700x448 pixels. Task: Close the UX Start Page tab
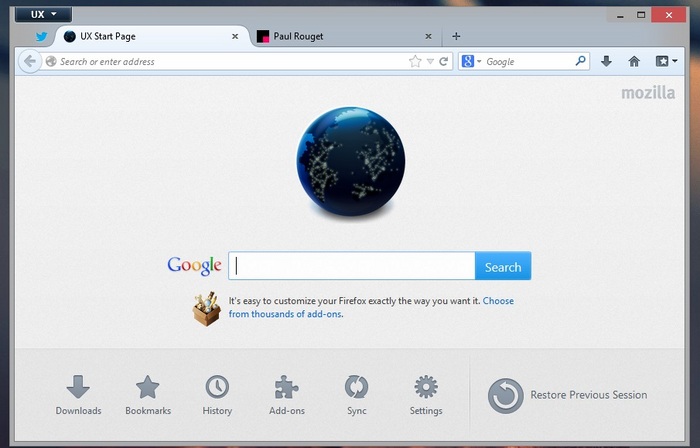[x=235, y=37]
